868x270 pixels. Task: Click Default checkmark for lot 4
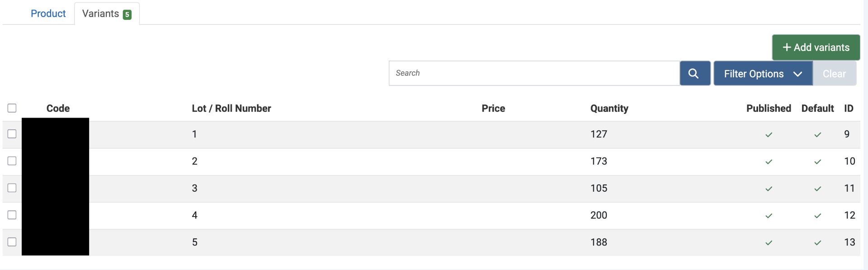817,216
